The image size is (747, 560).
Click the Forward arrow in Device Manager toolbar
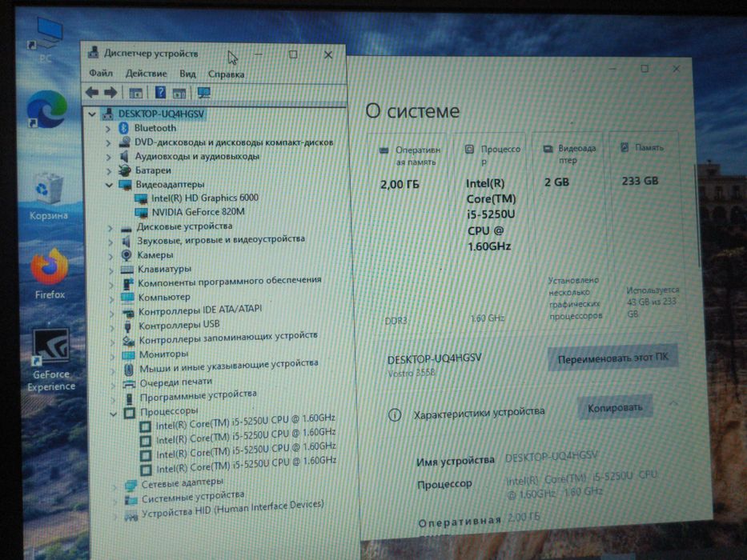coord(110,92)
